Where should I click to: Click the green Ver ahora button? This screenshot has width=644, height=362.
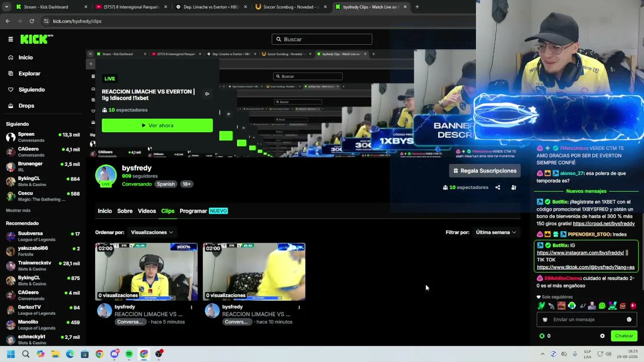(157, 125)
